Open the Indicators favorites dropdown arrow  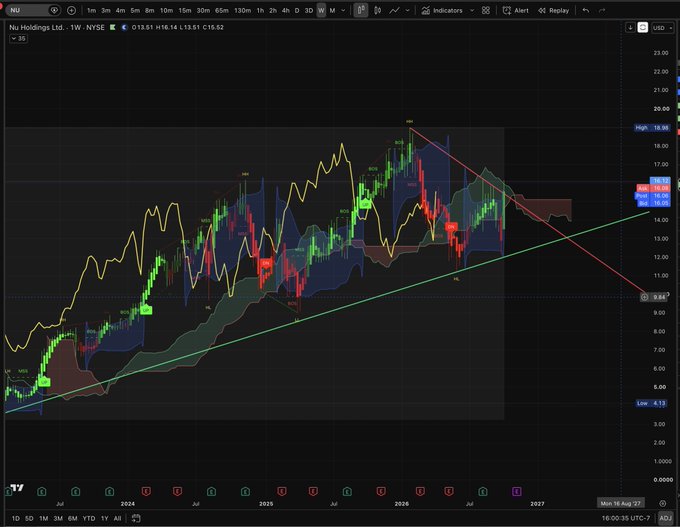coord(472,10)
